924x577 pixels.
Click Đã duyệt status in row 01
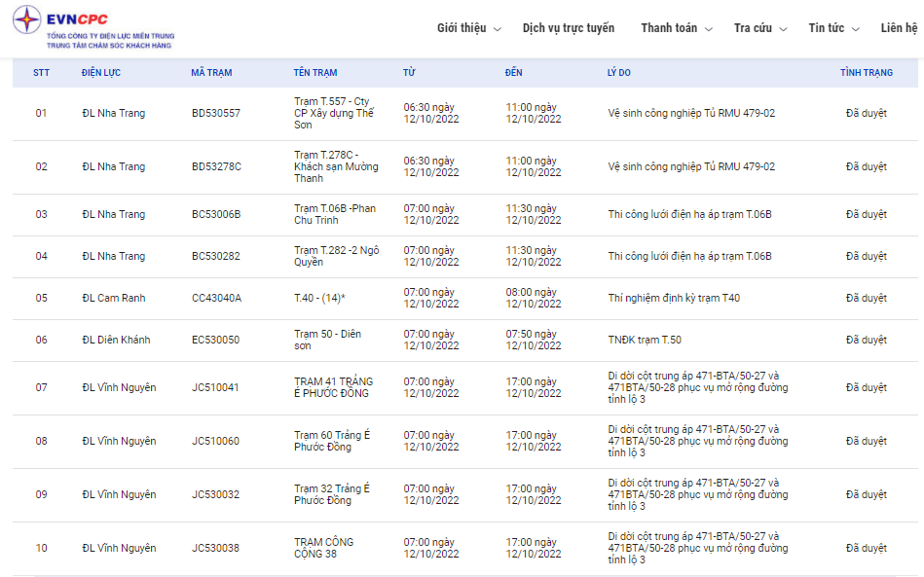tap(866, 114)
